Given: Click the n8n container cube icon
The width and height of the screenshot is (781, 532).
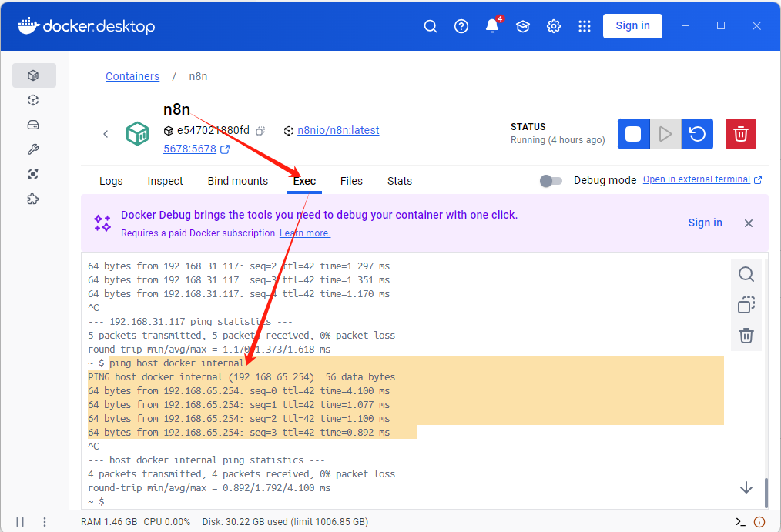Looking at the screenshot, I should click(x=137, y=133).
